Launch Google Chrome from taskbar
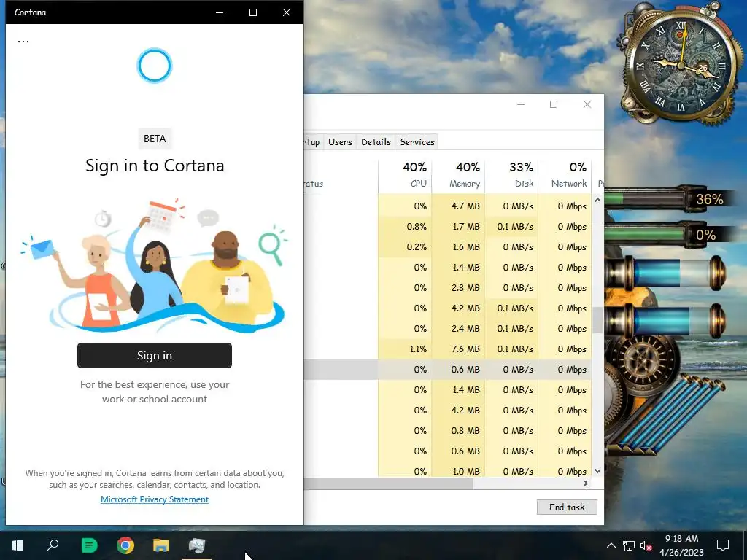The width and height of the screenshot is (747, 560). tap(125, 545)
